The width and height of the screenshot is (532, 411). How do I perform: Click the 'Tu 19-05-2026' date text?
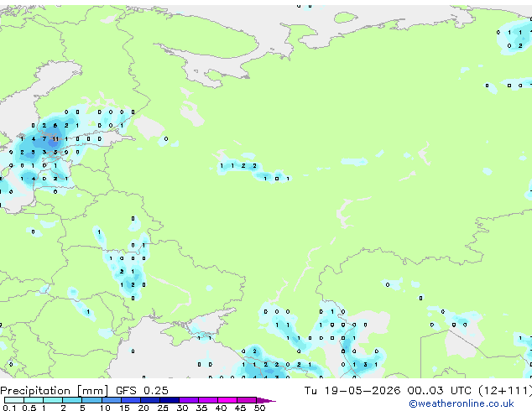pyautogui.click(x=352, y=391)
